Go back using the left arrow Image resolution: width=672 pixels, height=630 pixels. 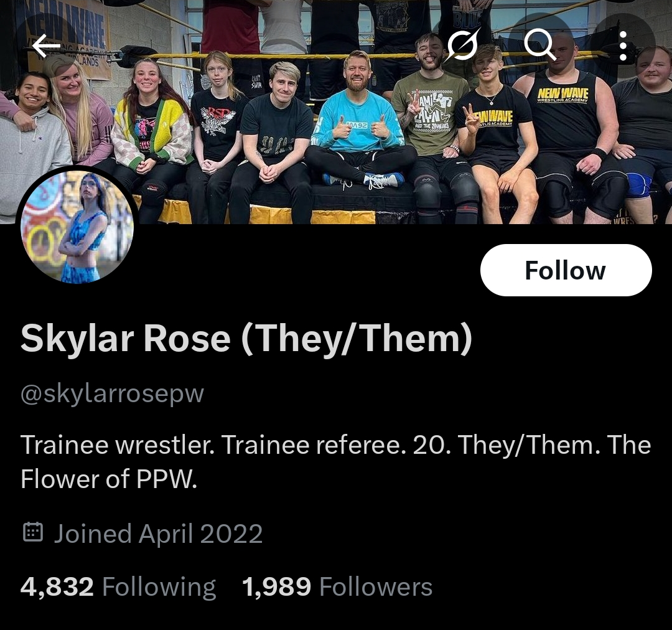46,46
